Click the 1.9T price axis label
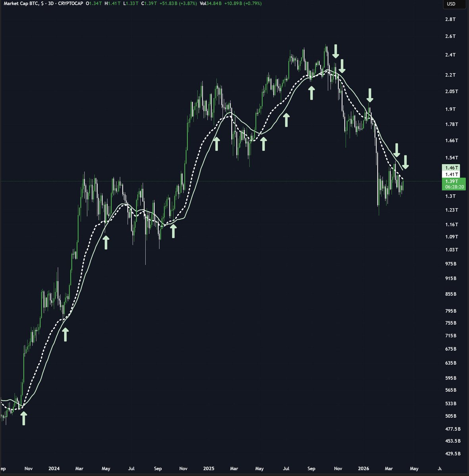Viewport: 469px width, 476px height. (450, 109)
